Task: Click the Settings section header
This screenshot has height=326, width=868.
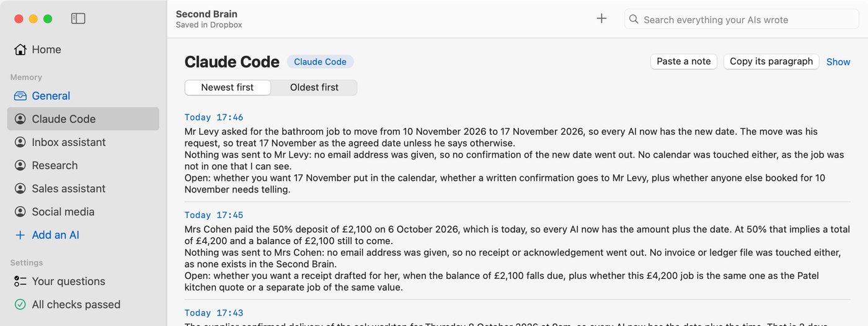Action: coord(27,263)
